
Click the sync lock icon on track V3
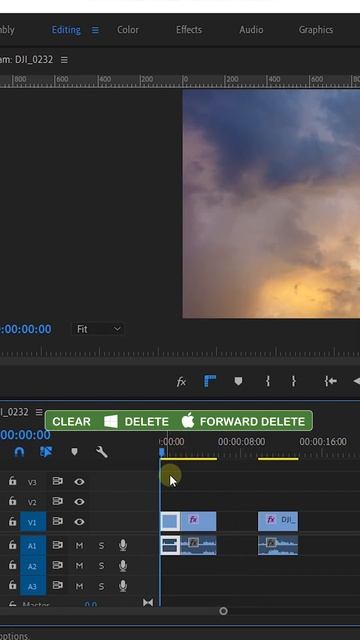[58, 482]
